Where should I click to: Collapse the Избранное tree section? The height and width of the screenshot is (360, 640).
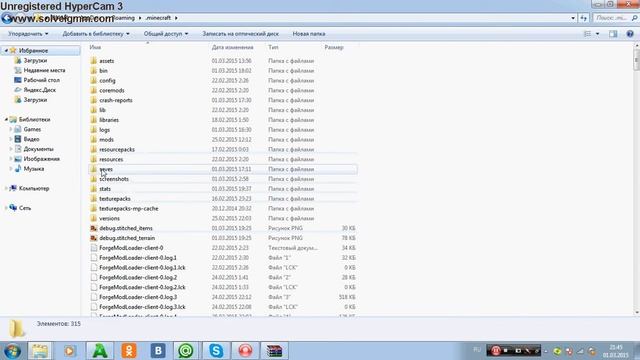pyautogui.click(x=6, y=51)
